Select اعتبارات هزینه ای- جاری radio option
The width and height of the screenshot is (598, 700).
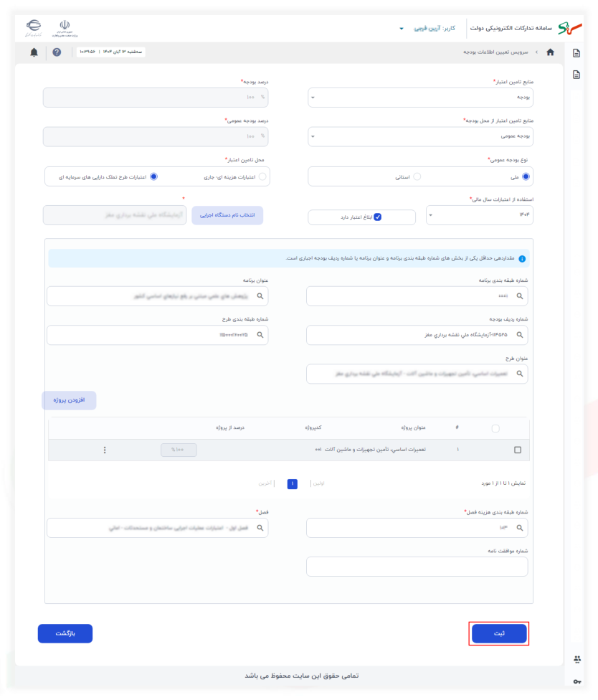[x=262, y=176]
